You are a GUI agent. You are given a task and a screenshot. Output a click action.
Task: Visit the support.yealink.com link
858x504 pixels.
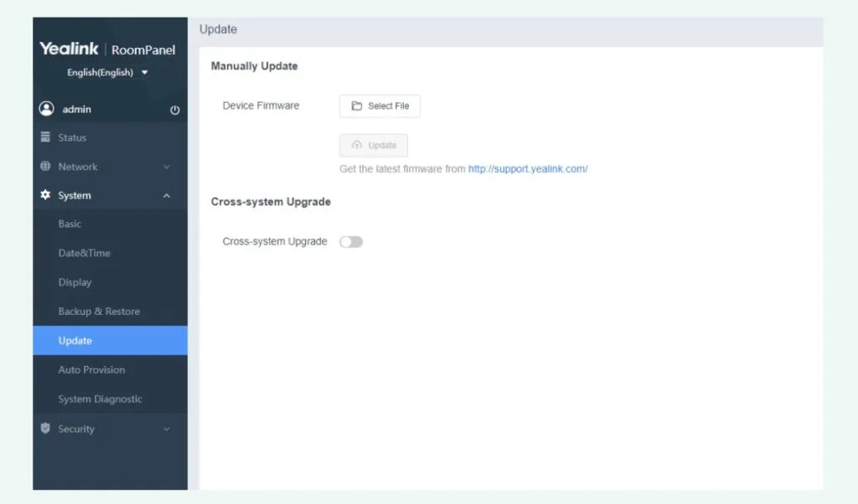coord(528,169)
